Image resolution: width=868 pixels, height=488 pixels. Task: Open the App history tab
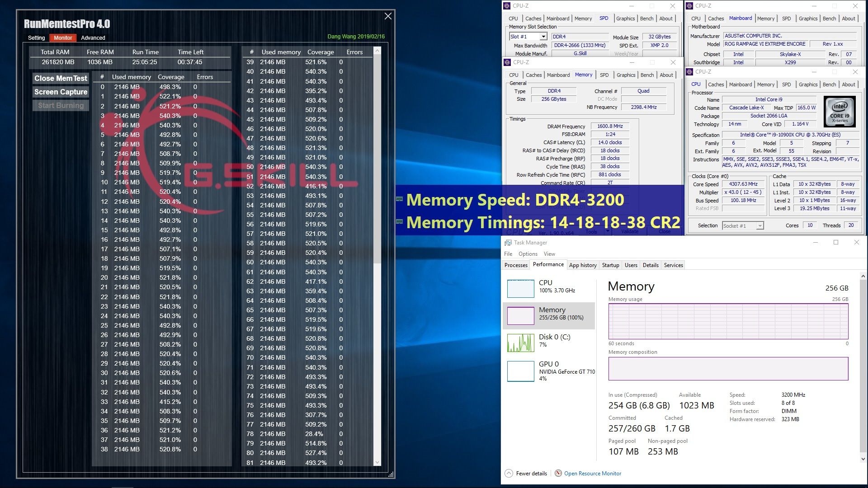(582, 265)
